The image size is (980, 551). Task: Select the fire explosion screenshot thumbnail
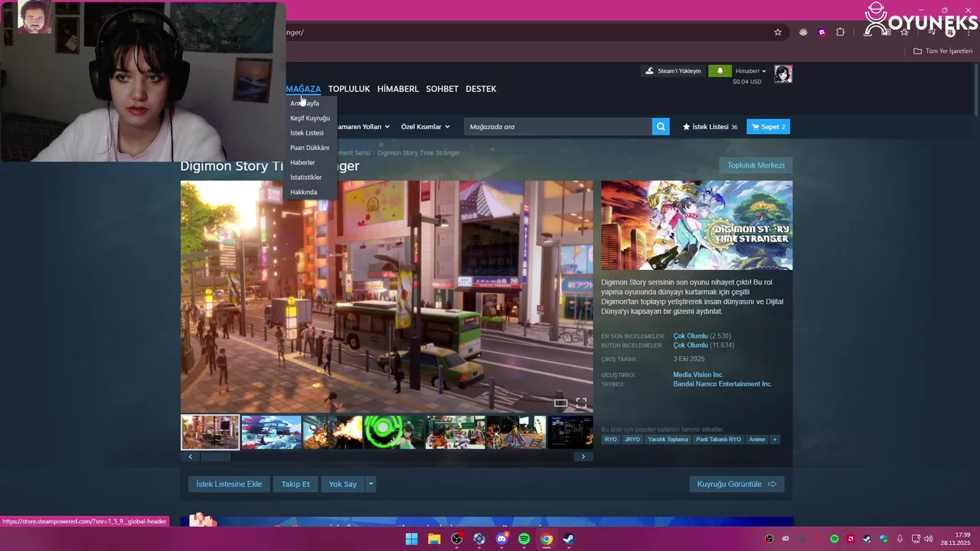(x=332, y=432)
